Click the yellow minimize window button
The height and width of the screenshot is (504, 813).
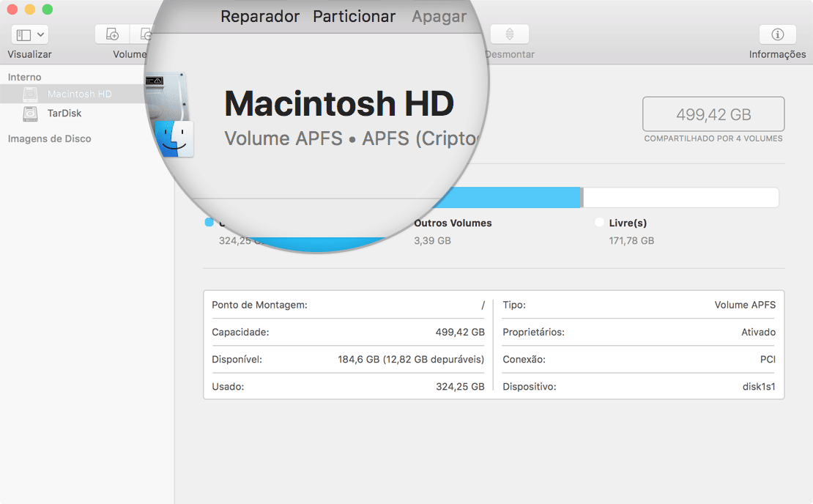pyautogui.click(x=29, y=10)
